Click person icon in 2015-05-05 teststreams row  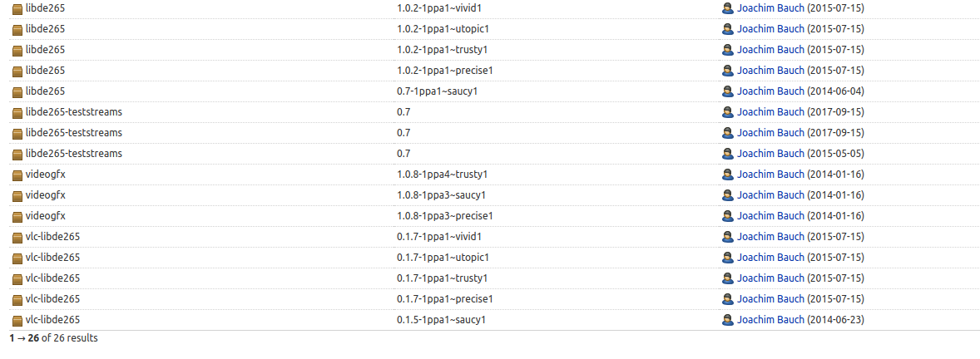(727, 154)
